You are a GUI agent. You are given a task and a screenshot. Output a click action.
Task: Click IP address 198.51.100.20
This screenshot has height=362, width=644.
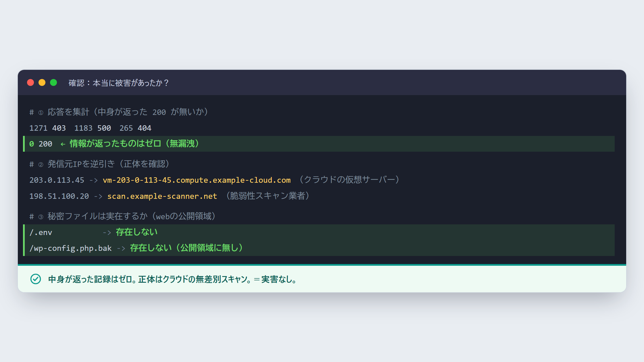[x=59, y=196]
